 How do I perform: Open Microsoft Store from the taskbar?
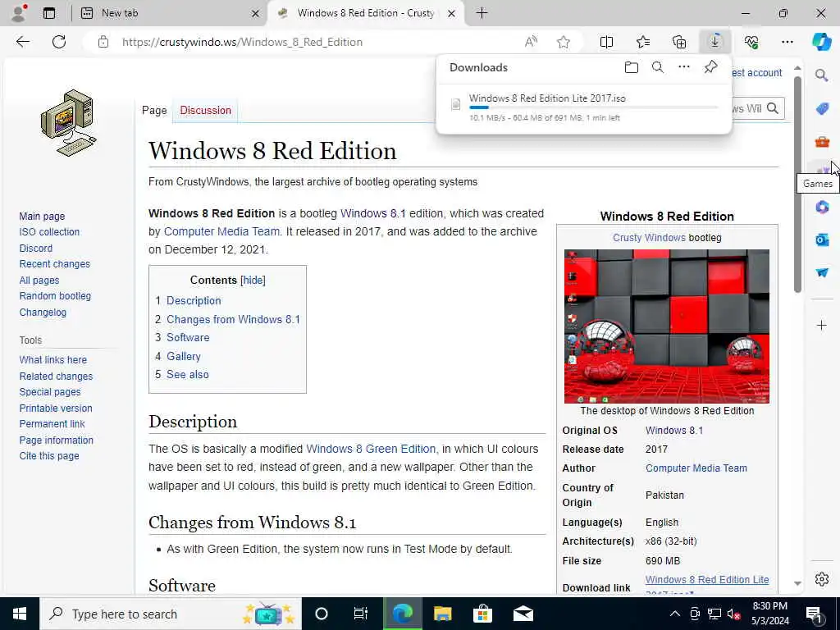482,614
